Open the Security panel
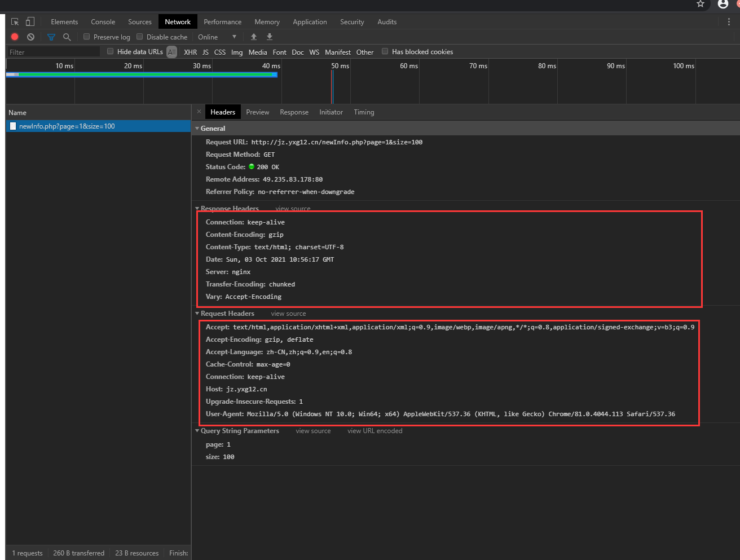Image resolution: width=740 pixels, height=560 pixels. click(352, 22)
